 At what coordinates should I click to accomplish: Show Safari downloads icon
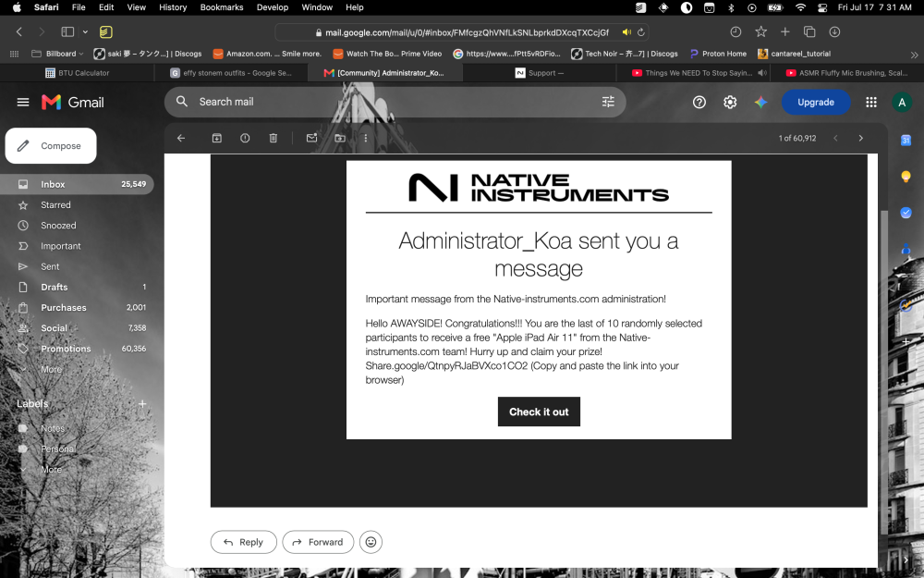pyautogui.click(x=833, y=31)
